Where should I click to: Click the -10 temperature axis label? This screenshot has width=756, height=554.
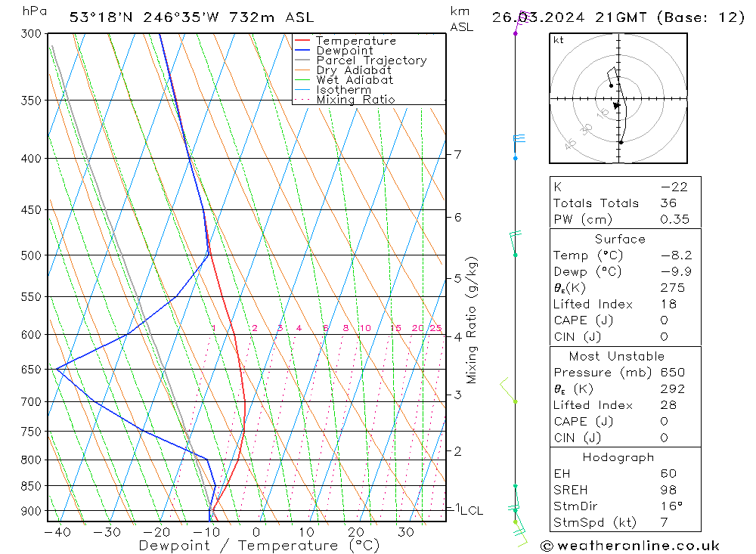206,532
